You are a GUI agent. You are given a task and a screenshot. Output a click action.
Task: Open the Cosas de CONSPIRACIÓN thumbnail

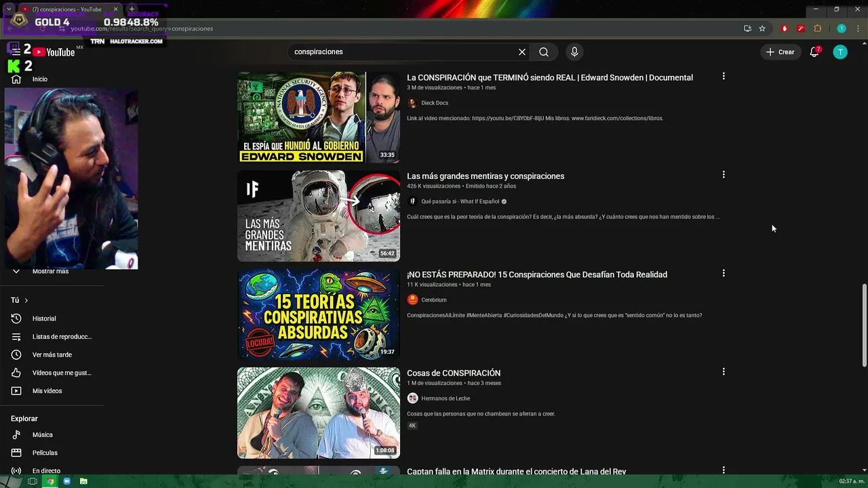point(319,413)
